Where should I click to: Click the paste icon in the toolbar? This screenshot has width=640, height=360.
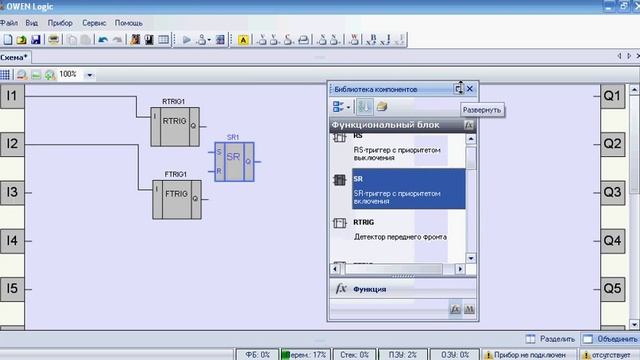[86, 40]
